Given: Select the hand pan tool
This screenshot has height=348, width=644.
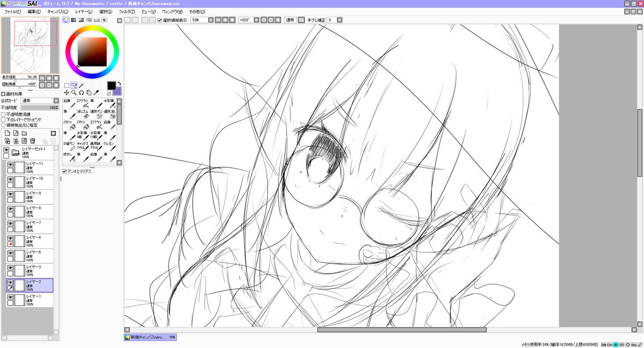Looking at the screenshot, I should [89, 93].
